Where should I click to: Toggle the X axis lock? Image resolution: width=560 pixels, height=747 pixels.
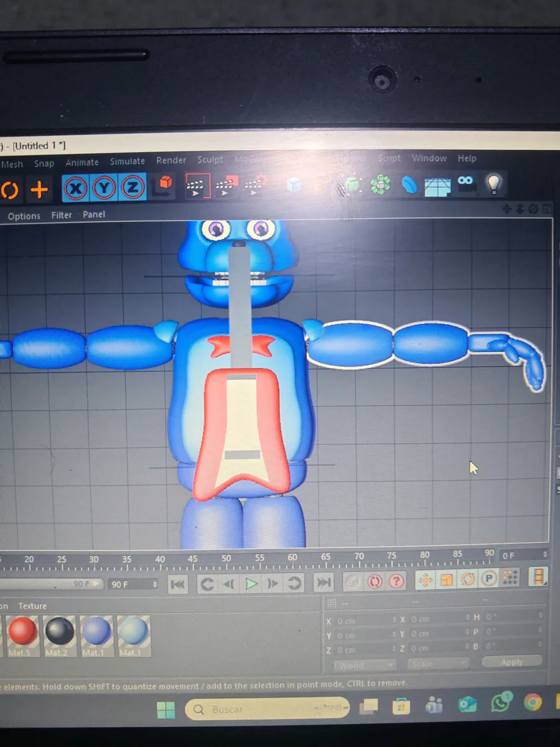(76, 188)
